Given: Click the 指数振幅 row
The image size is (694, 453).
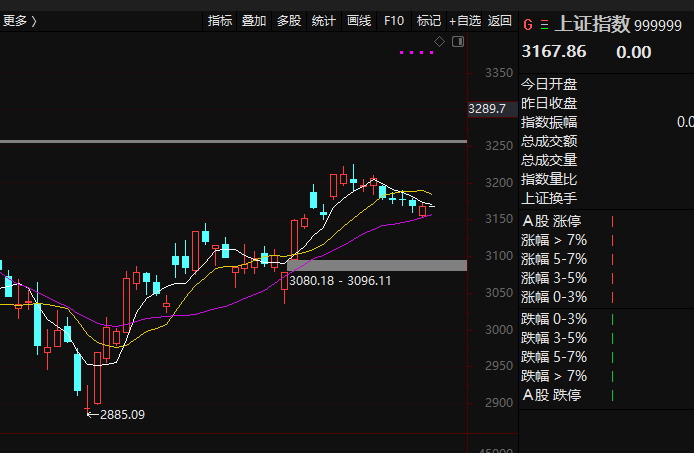Looking at the screenshot, I should (x=606, y=122).
